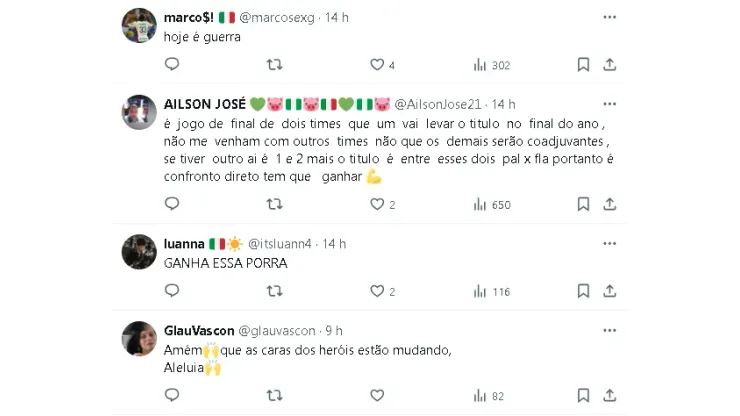Image resolution: width=740 pixels, height=416 pixels.
Task: Open more options on AILSON JOSÉ's tweet
Action: click(610, 104)
